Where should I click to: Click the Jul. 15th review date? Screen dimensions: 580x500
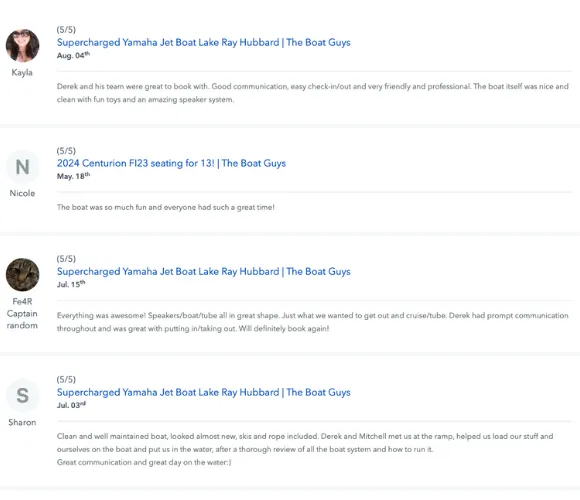click(71, 284)
